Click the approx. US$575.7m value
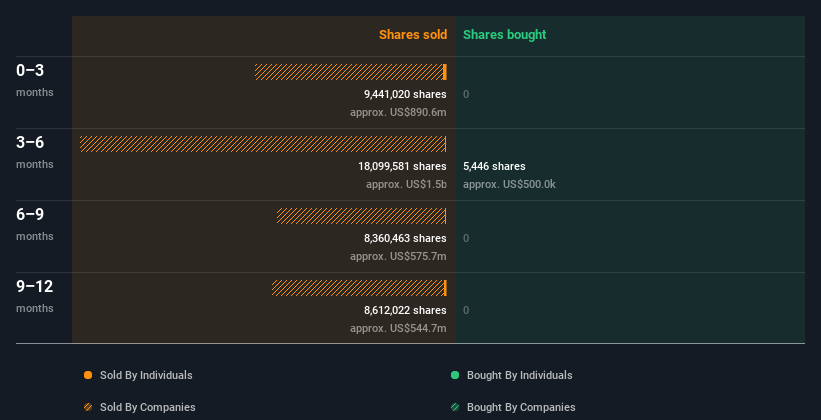This screenshot has height=420, width=821. [398, 256]
